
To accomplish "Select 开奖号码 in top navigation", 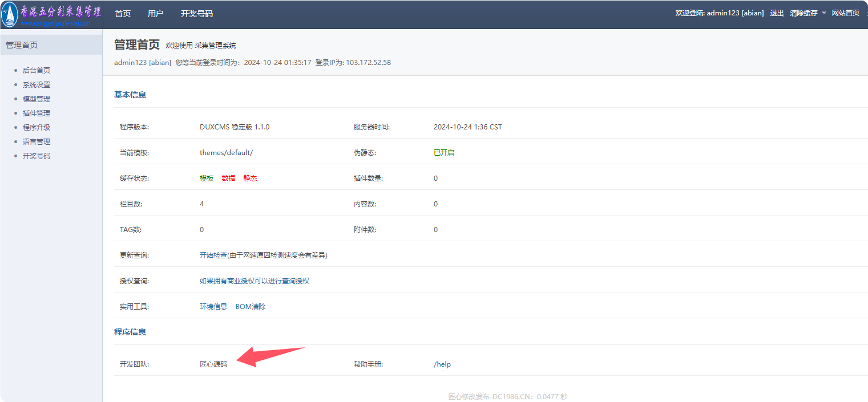I will [197, 14].
